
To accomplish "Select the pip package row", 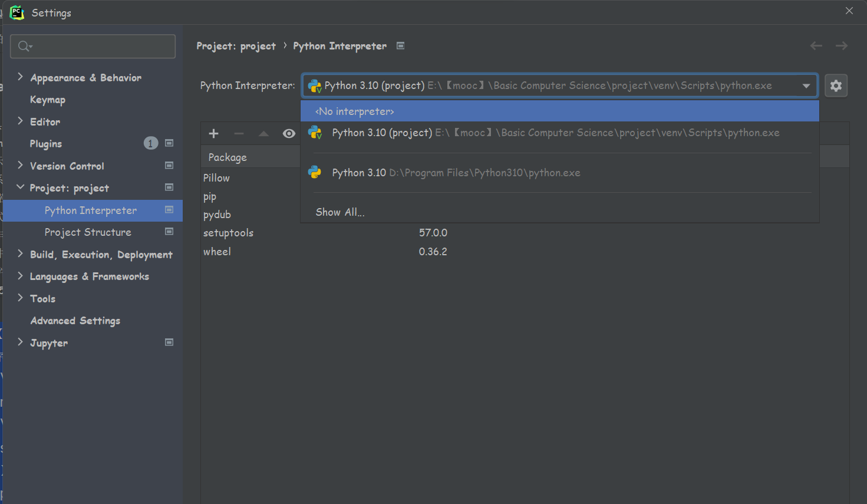I will [210, 196].
